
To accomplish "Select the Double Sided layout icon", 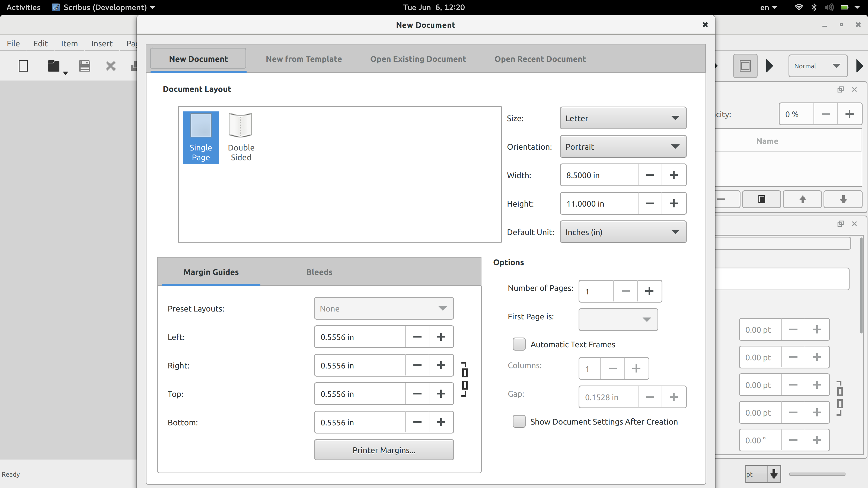I will (x=241, y=137).
